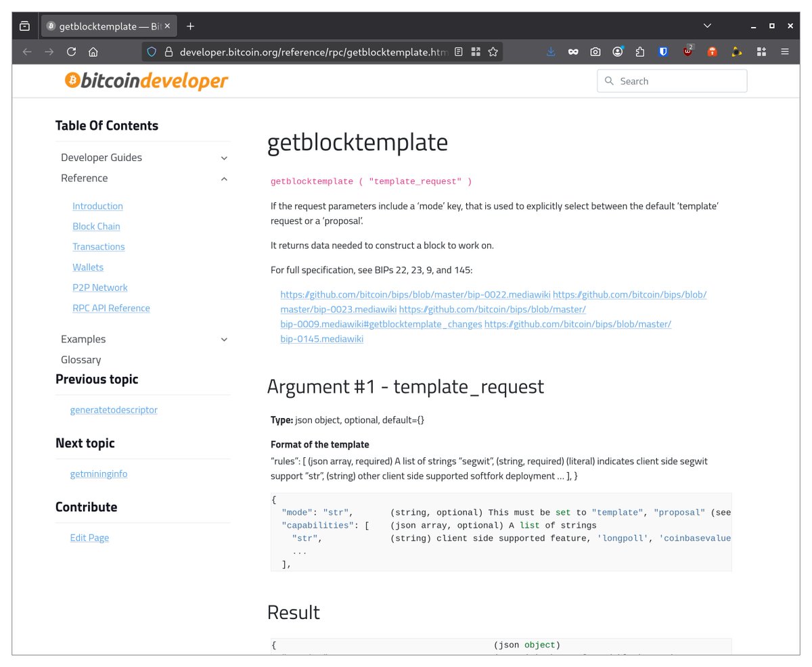Go to previous topic generatetodescriptor
The image size is (812, 667).
pyautogui.click(x=114, y=409)
